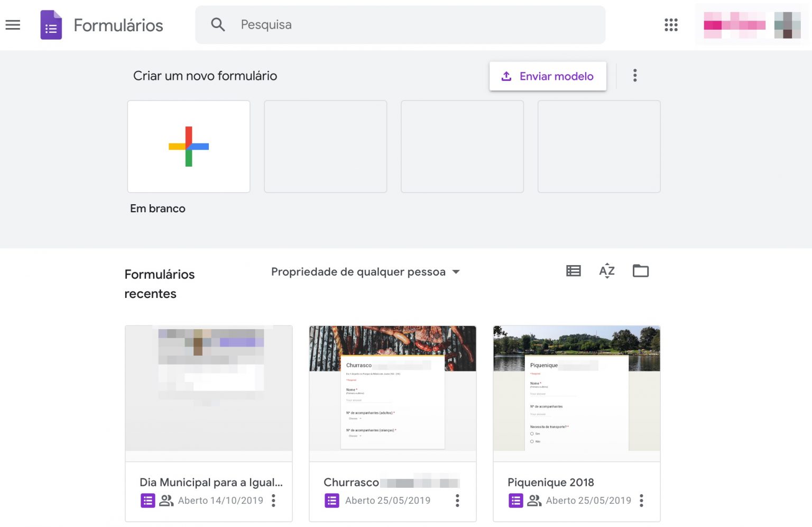Sort recent forms with the AZ option

607,271
